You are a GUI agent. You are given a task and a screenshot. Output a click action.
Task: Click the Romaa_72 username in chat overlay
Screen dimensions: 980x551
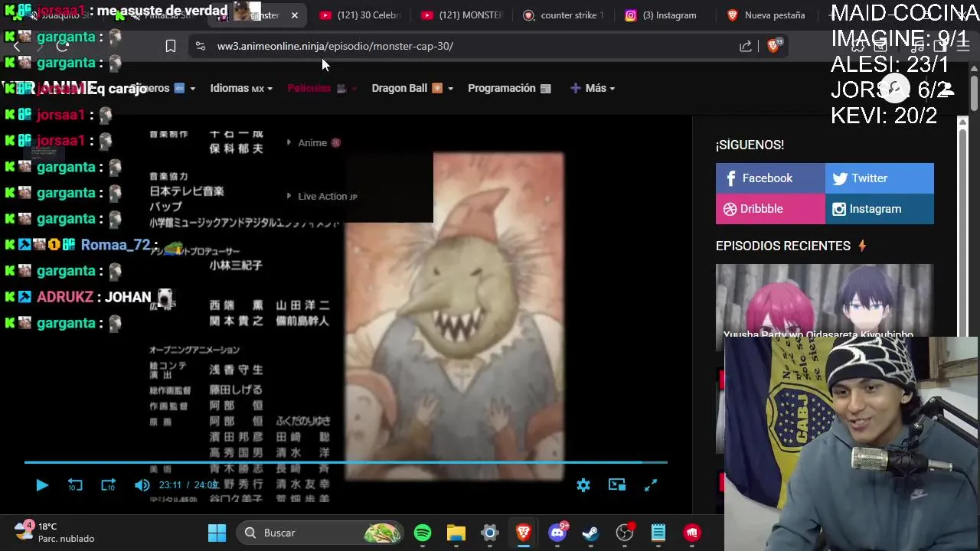pyautogui.click(x=116, y=245)
